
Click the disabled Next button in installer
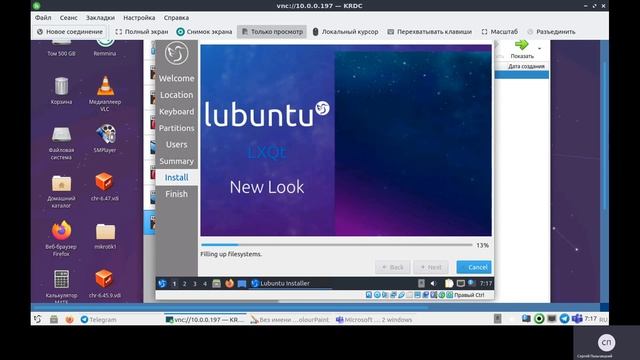[431, 267]
